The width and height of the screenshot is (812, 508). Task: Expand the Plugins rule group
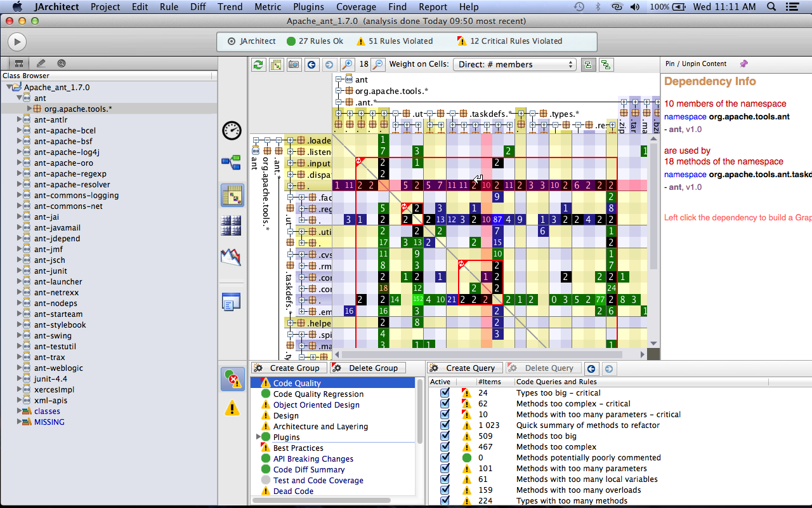[258, 437]
